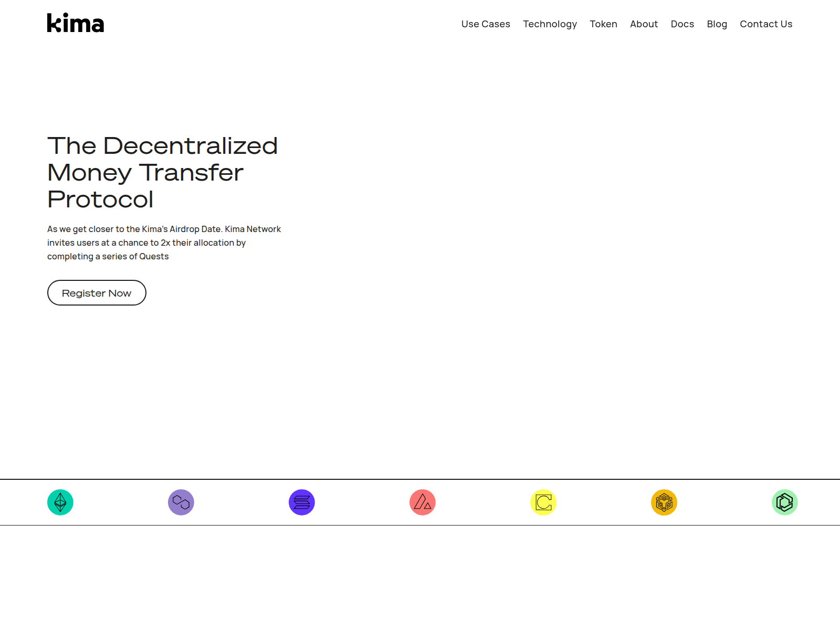
Task: Open the About menu item
Action: (644, 24)
